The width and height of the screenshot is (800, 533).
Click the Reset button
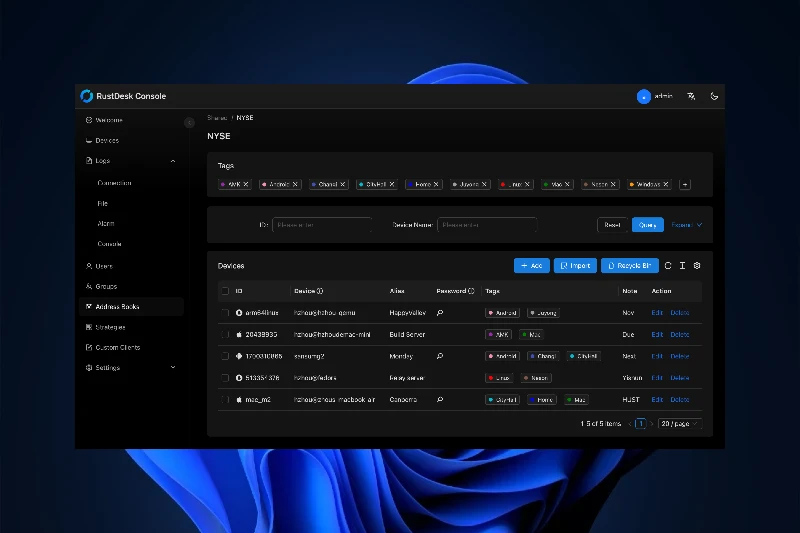(x=612, y=225)
